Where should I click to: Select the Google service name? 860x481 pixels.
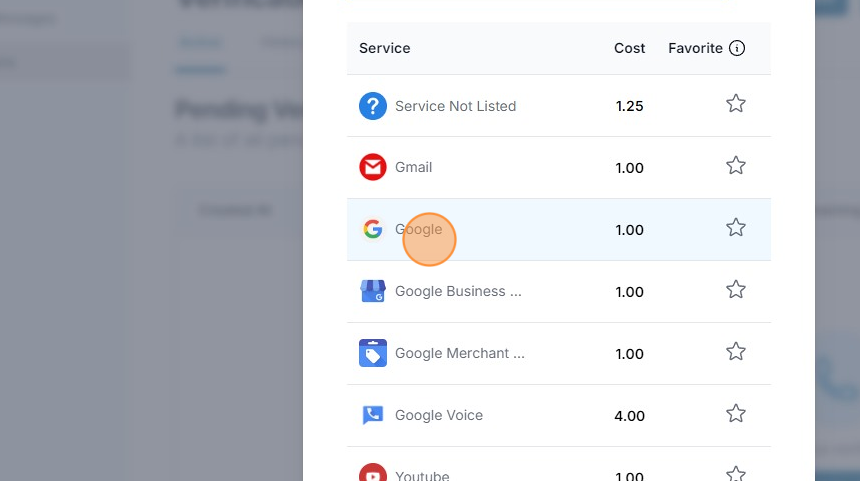pos(418,229)
